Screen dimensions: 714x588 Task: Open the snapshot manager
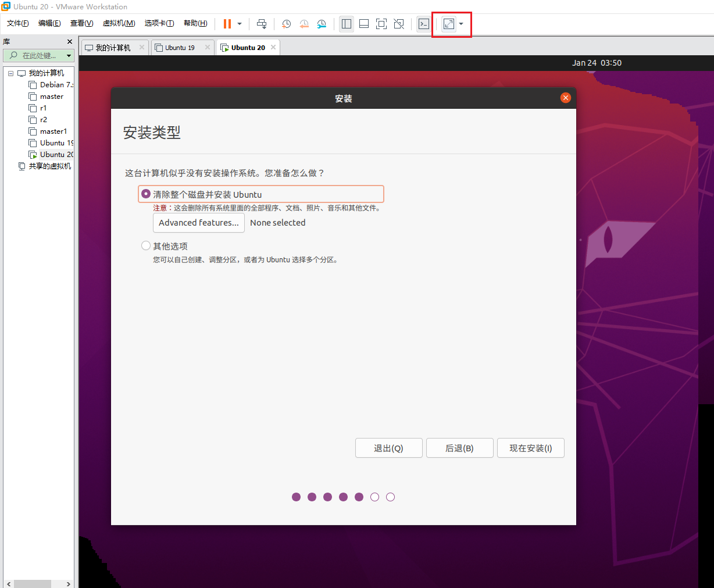[322, 24]
